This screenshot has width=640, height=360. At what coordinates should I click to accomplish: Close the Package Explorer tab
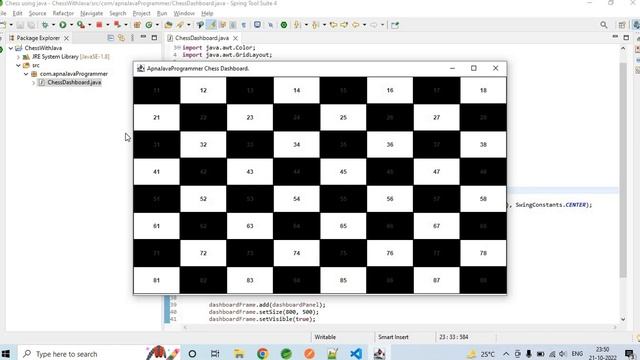[x=67, y=38]
